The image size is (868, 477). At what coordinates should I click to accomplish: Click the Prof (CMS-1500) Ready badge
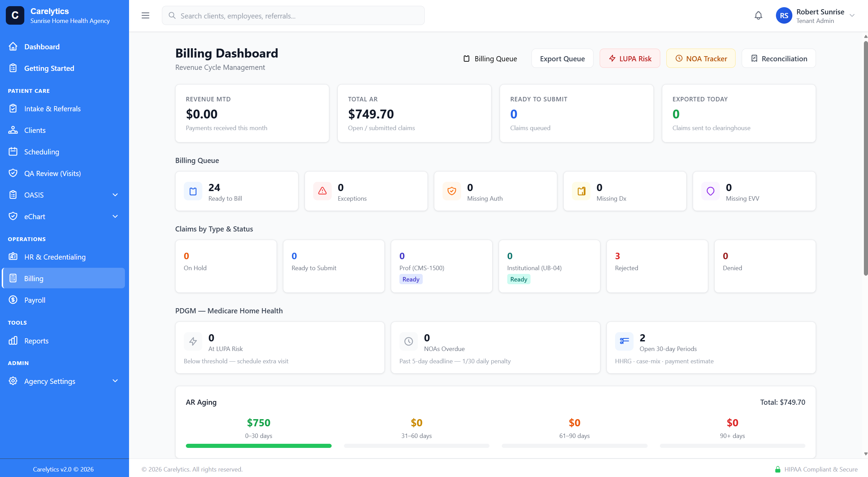click(x=411, y=279)
